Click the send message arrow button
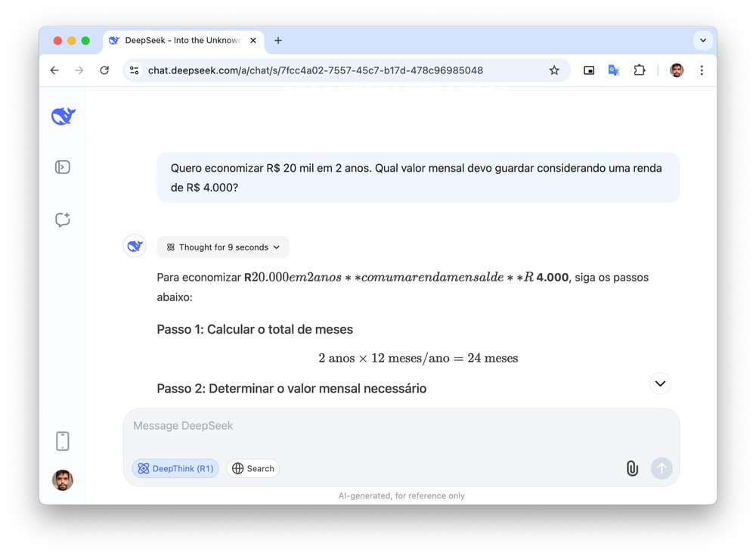This screenshot has width=756, height=556. [x=661, y=469]
